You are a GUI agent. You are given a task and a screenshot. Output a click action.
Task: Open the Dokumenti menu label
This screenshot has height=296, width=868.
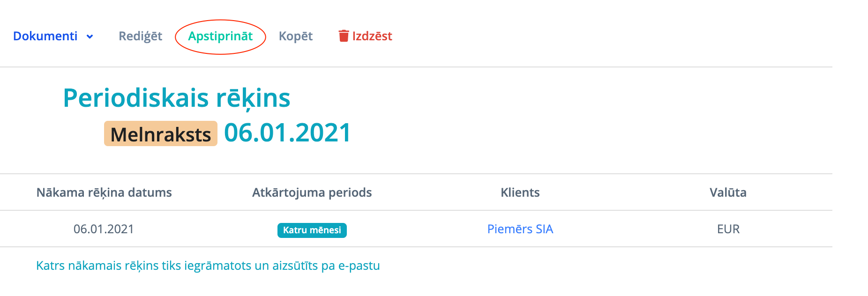pos(45,36)
